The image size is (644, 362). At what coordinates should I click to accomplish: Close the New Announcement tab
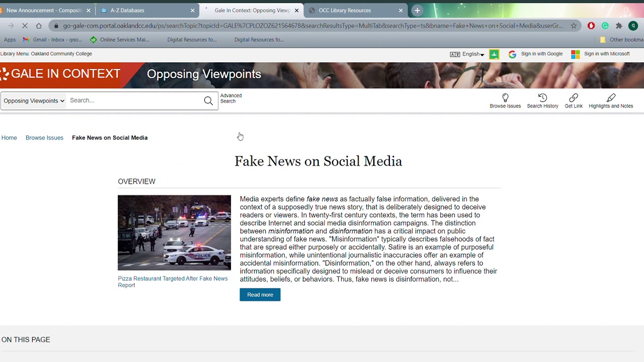coord(89,10)
